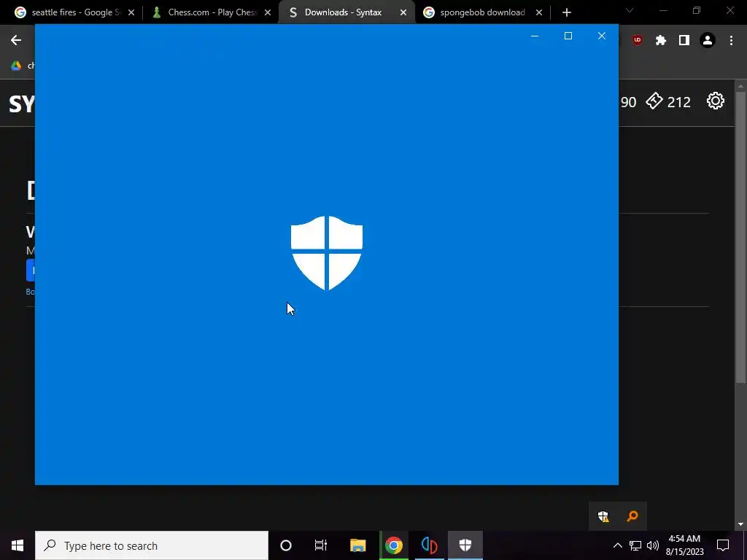The image size is (747, 560).
Task: Open the Chrome tab search dropdown
Action: pyautogui.click(x=630, y=10)
